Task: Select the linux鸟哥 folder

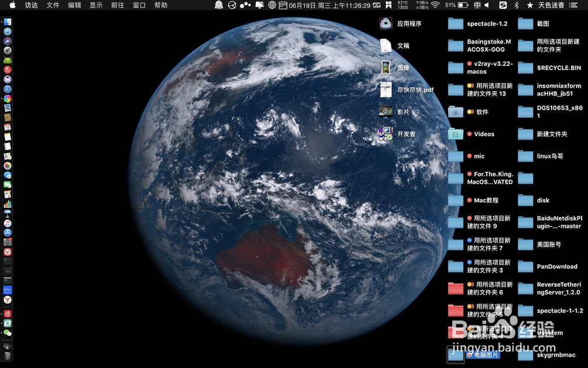Action: coord(540,156)
